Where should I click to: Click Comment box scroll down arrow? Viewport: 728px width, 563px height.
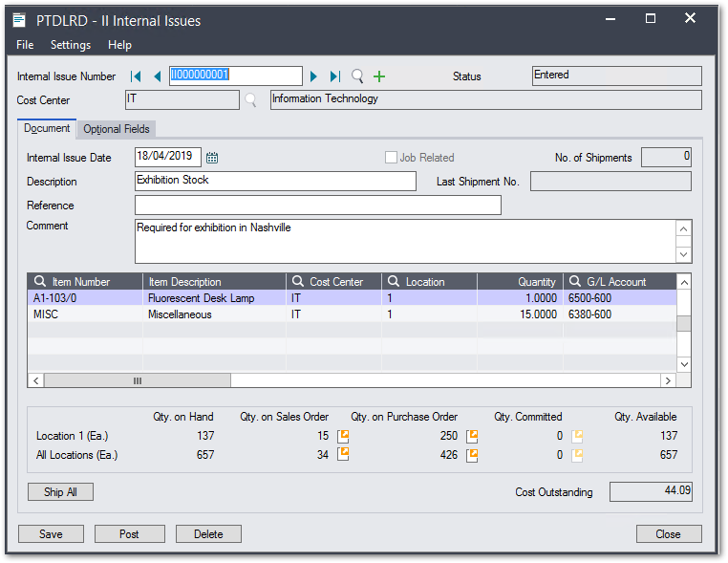pos(684,254)
